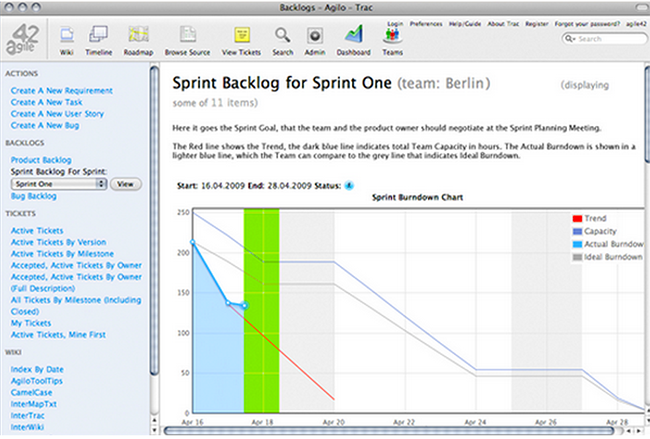Click the Capacity legend swatch
Image resolution: width=650 pixels, height=439 pixels.
(577, 231)
